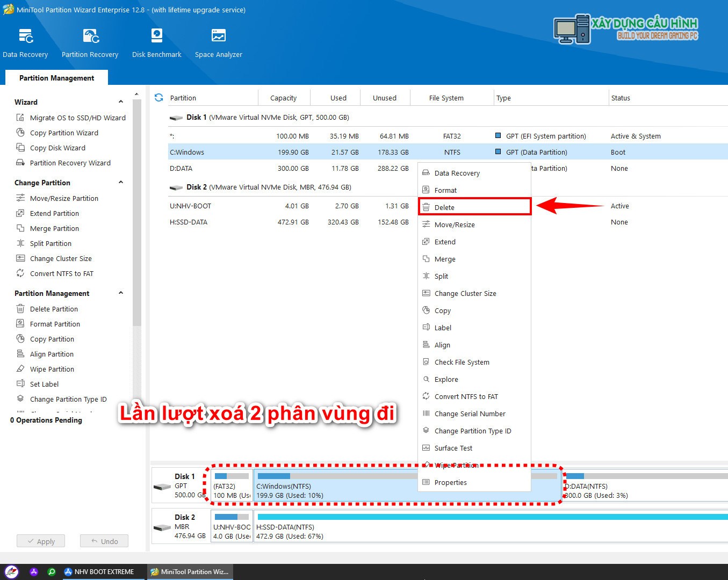Open the Partition Recovery toolbar icon
728x580 pixels.
tap(90, 43)
